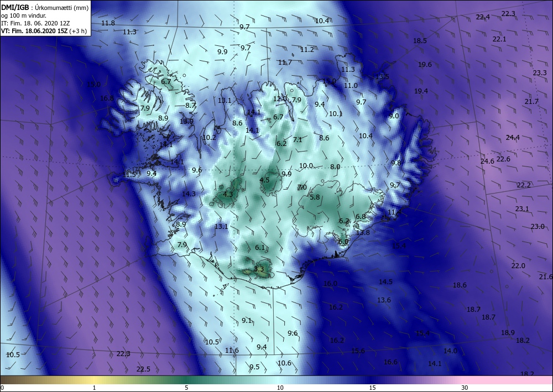This screenshot has width=553, height=392.
Task: Click the value 22.6 on the map
Action: point(503,159)
